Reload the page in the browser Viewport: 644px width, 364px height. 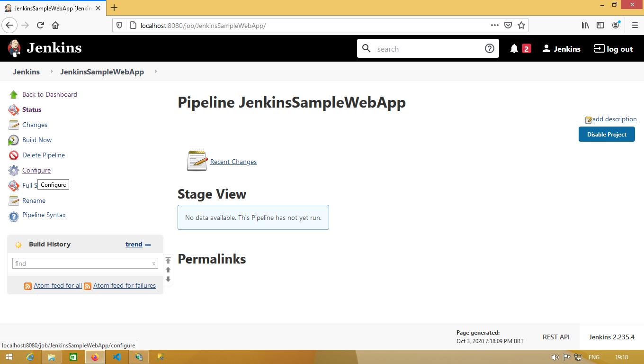(40, 25)
